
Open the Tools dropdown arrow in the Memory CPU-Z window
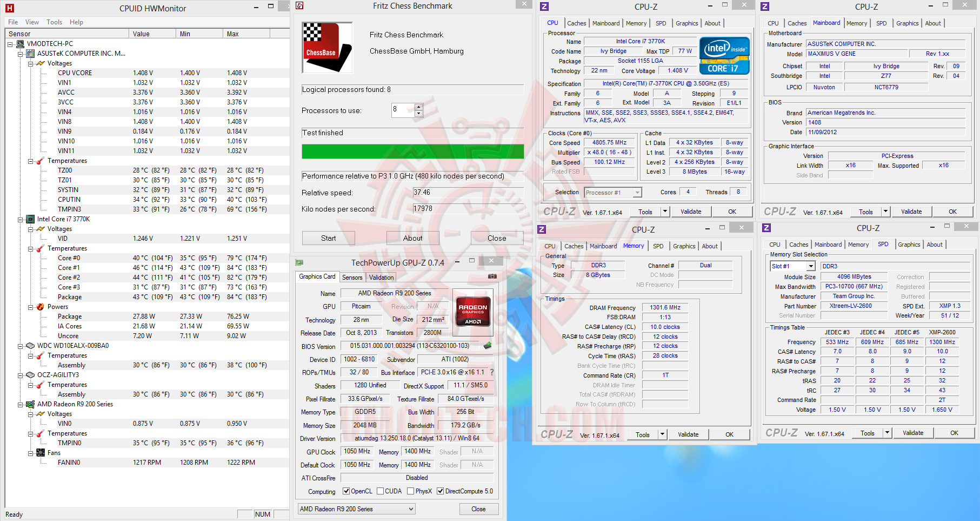click(662, 434)
